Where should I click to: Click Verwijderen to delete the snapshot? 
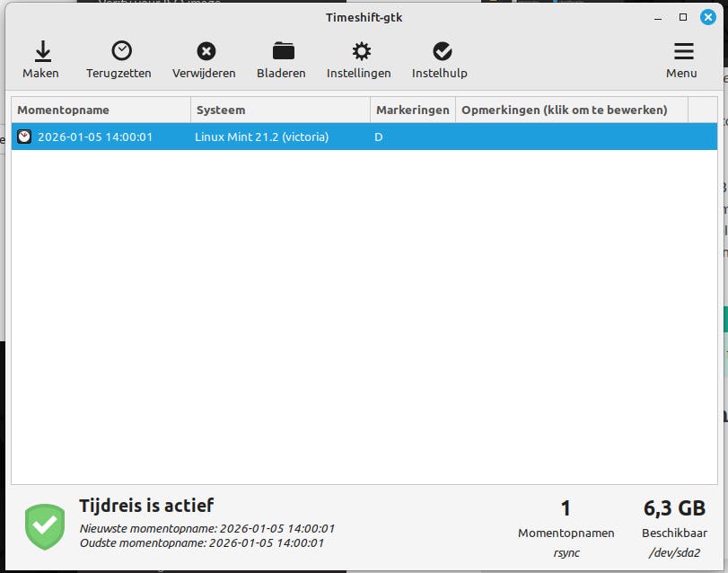coord(204,60)
